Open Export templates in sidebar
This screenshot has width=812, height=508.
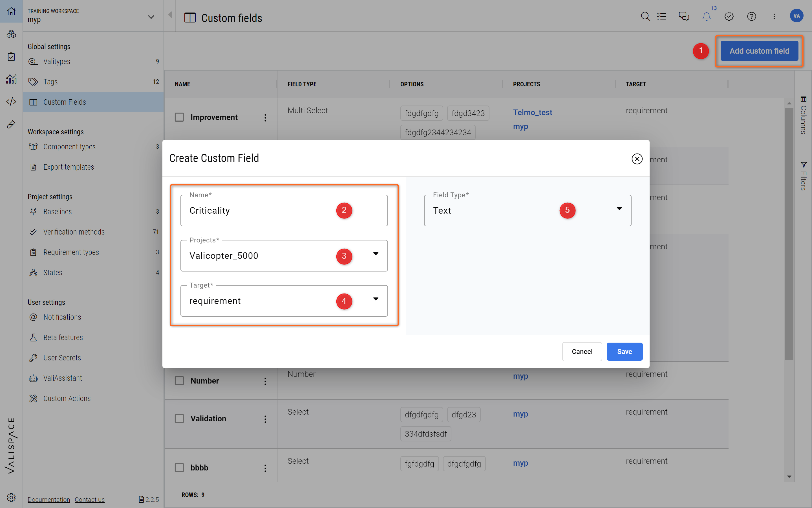[93, 167]
